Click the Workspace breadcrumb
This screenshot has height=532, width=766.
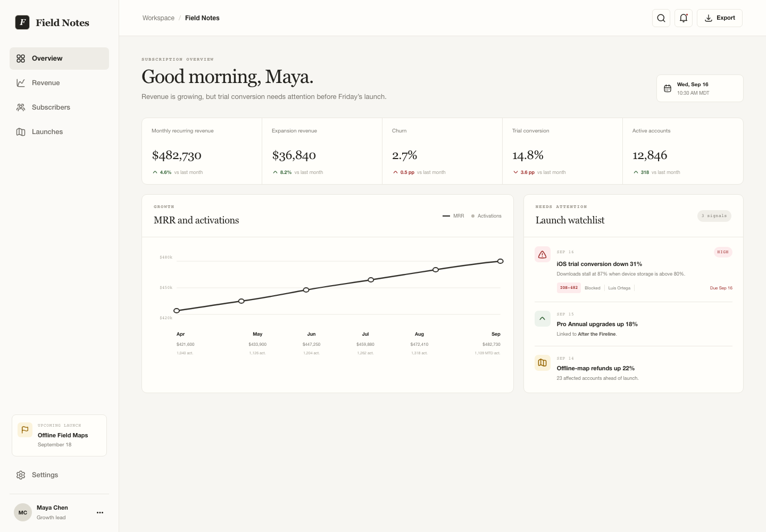(x=159, y=18)
